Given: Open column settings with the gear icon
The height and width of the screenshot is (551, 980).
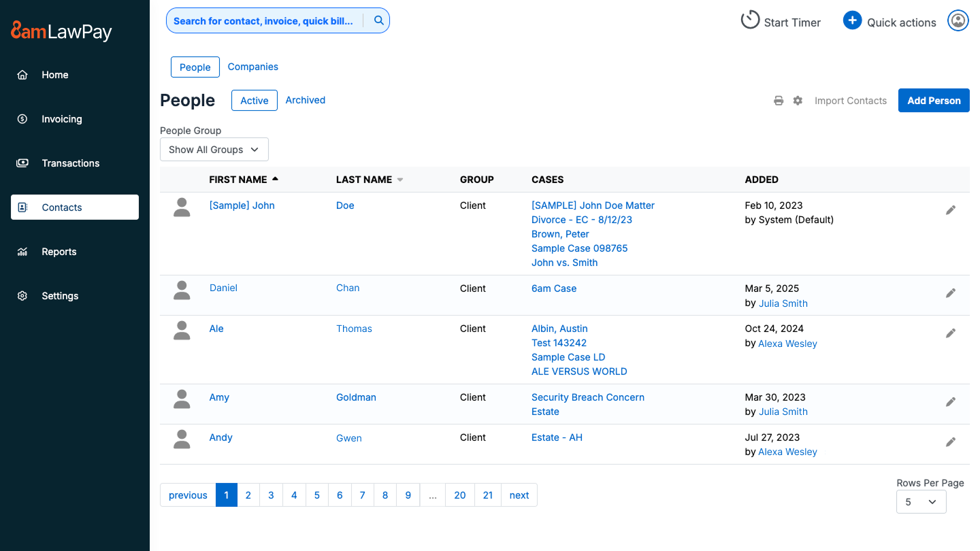Looking at the screenshot, I should (x=798, y=100).
